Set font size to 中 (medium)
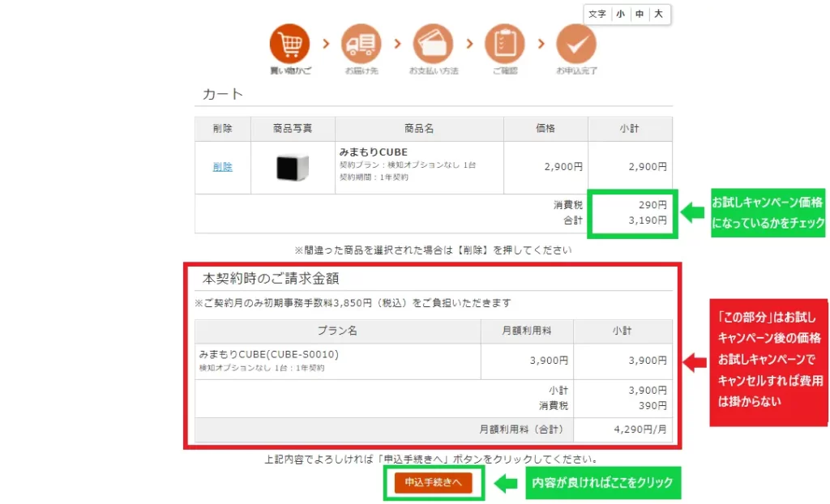 (x=640, y=15)
